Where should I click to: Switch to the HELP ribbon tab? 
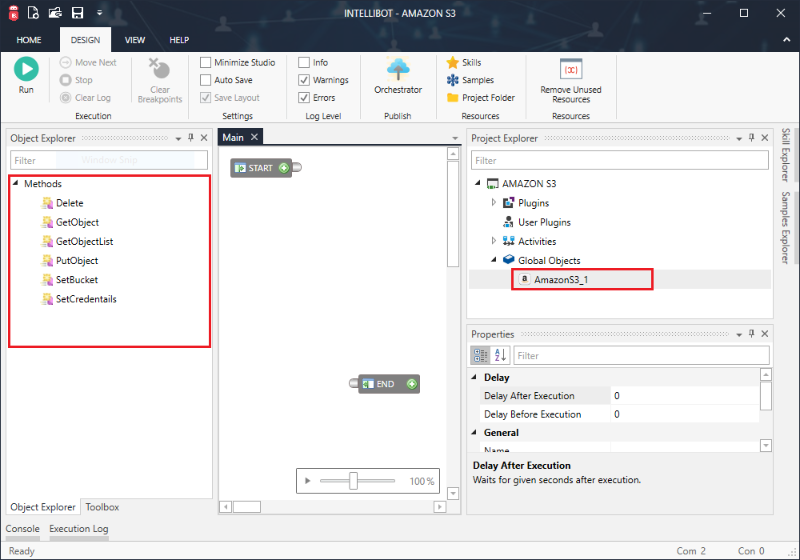tap(179, 40)
